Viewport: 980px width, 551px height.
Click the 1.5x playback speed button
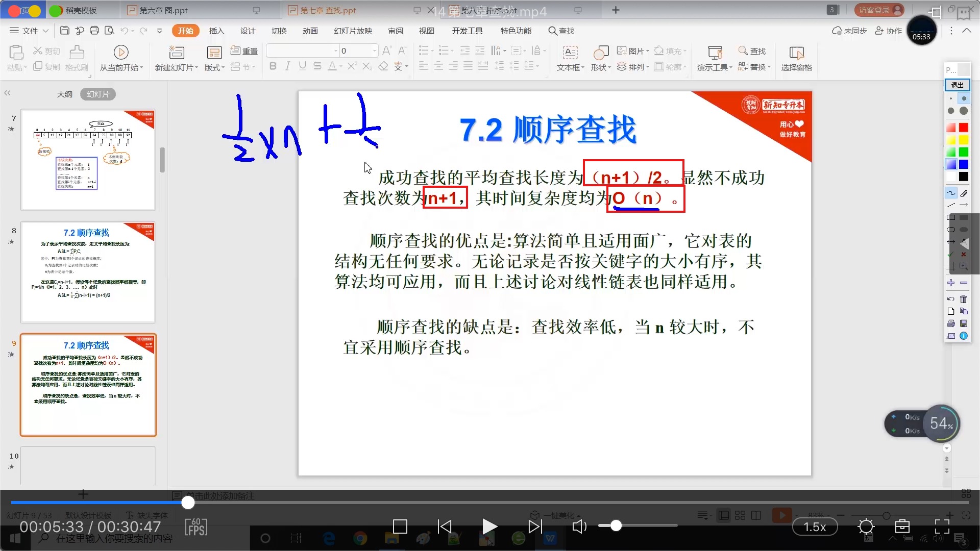click(815, 527)
